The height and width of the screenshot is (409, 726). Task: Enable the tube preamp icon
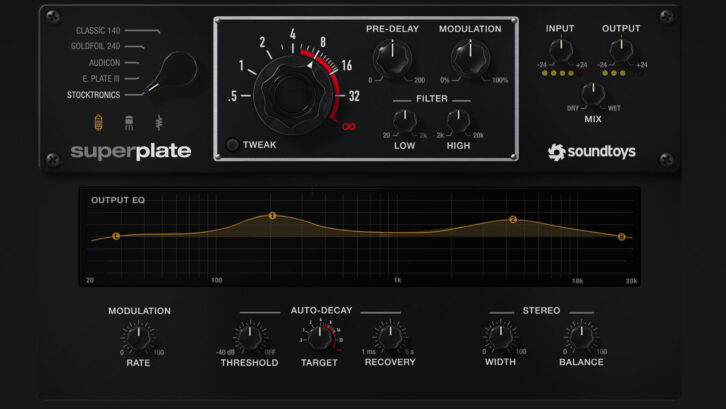[98, 123]
